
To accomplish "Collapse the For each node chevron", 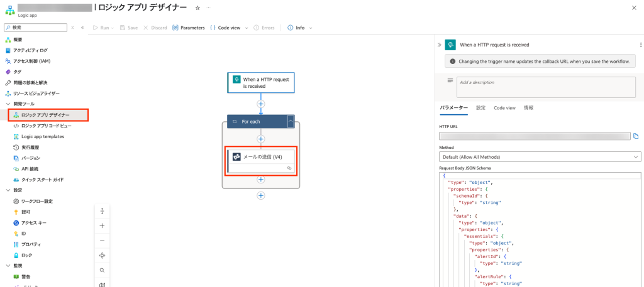I will coord(291,122).
